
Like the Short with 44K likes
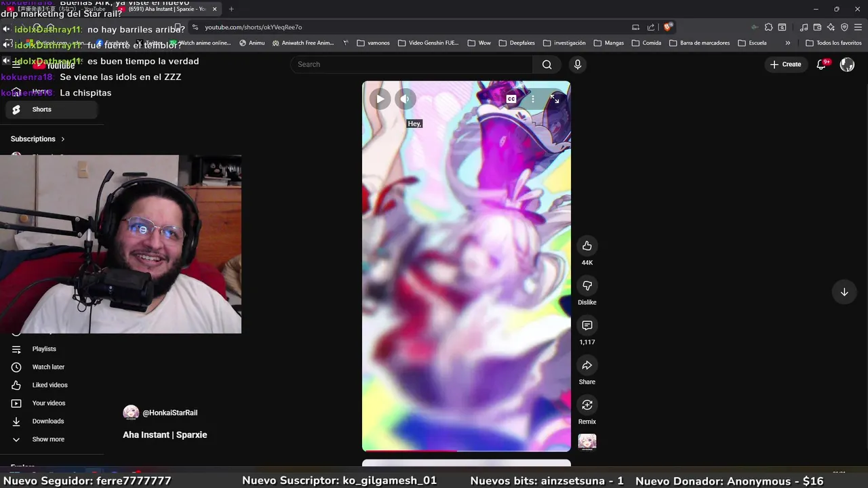click(x=587, y=246)
